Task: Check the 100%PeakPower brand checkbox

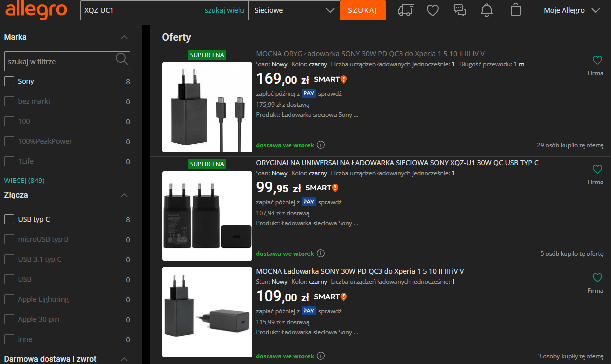Action: [x=9, y=141]
